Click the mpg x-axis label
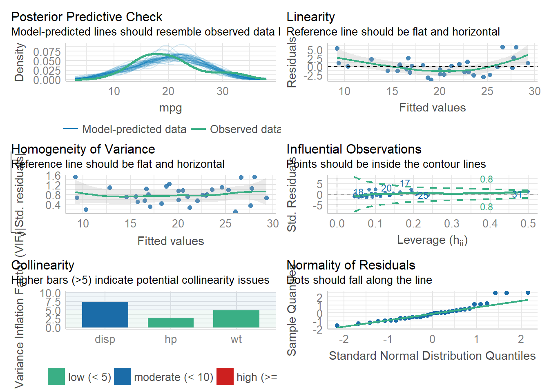Viewport: 549px width, 392px height. coord(170,108)
